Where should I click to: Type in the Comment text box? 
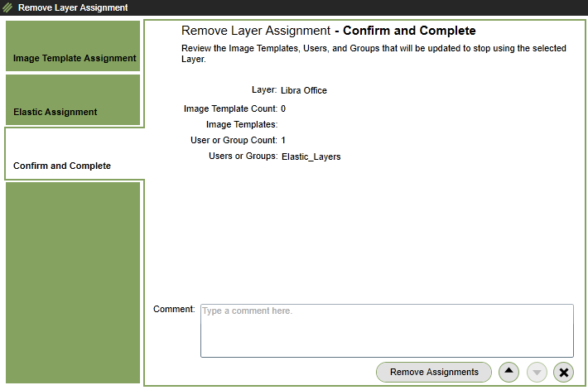pos(387,330)
